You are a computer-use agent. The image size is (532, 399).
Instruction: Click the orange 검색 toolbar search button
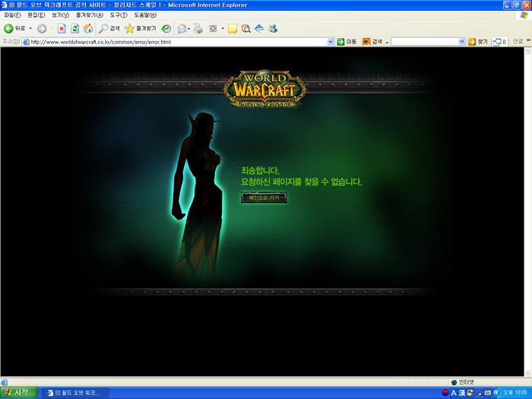[x=372, y=42]
